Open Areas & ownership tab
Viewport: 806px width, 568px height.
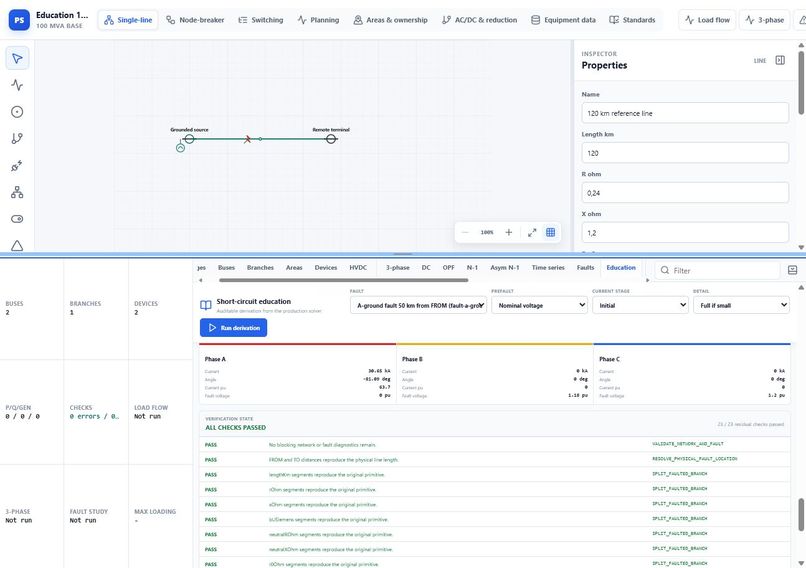tap(391, 20)
